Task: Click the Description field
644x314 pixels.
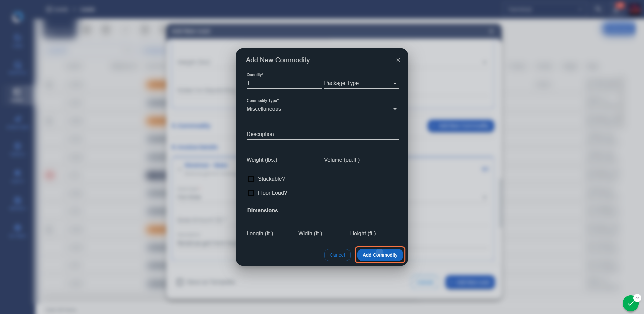Action: pos(323,134)
